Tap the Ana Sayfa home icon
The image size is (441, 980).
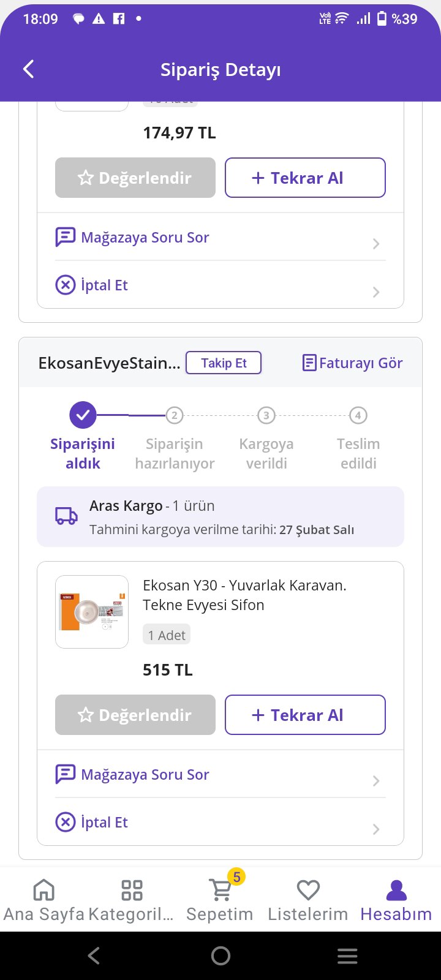coord(43,890)
